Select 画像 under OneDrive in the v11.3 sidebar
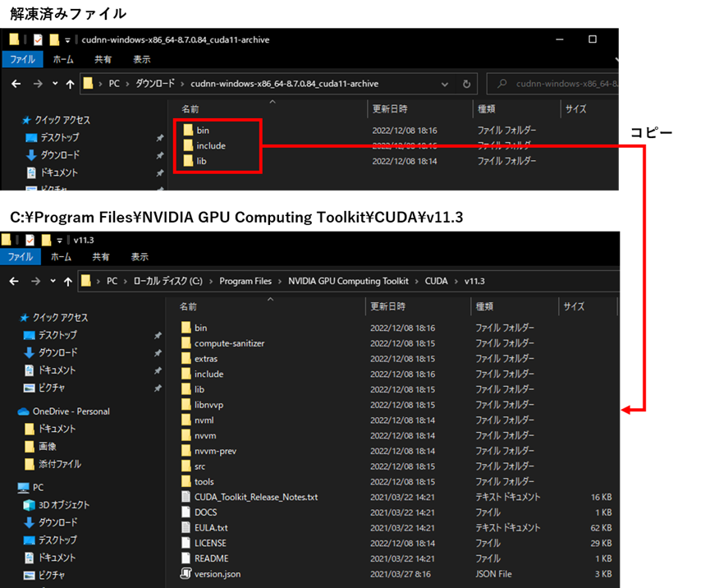The image size is (710, 588). pyautogui.click(x=47, y=446)
